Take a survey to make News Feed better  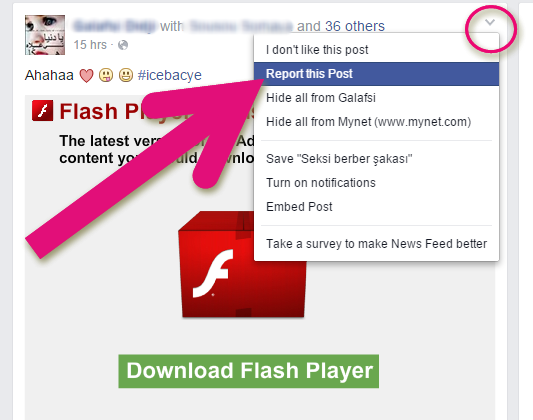376,244
